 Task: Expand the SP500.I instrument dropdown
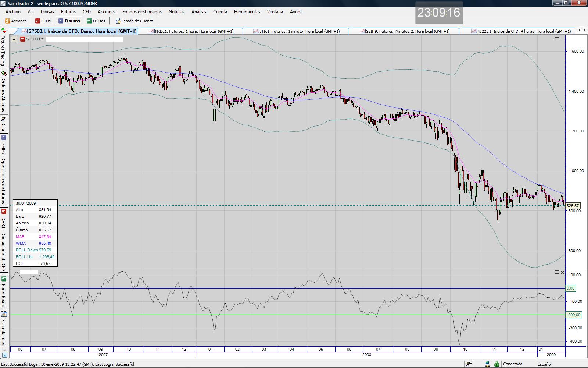[x=43, y=39]
